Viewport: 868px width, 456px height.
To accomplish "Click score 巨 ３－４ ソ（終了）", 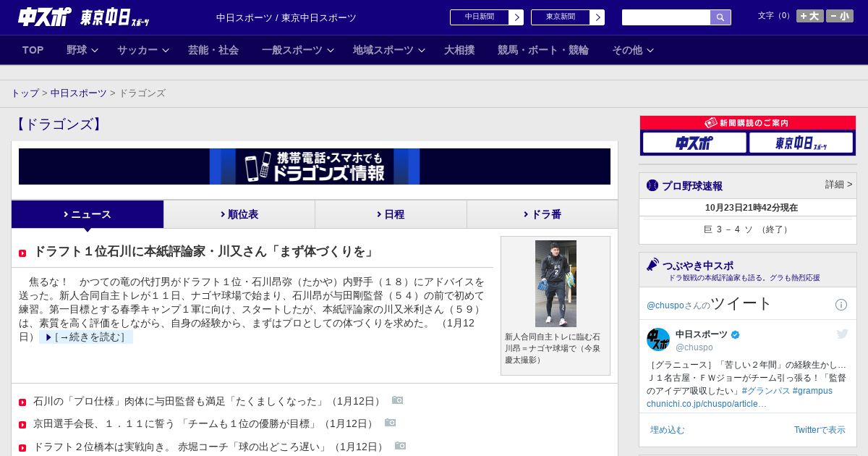I will [747, 229].
